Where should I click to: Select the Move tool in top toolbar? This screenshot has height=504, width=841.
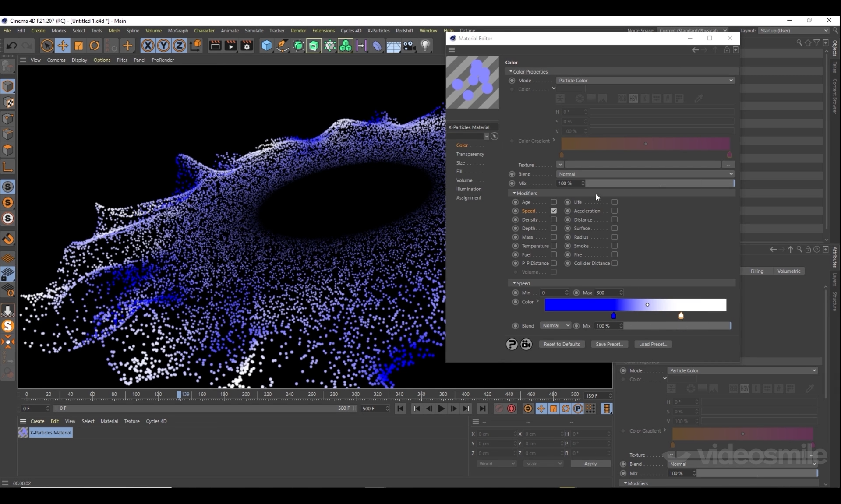pos(63,46)
